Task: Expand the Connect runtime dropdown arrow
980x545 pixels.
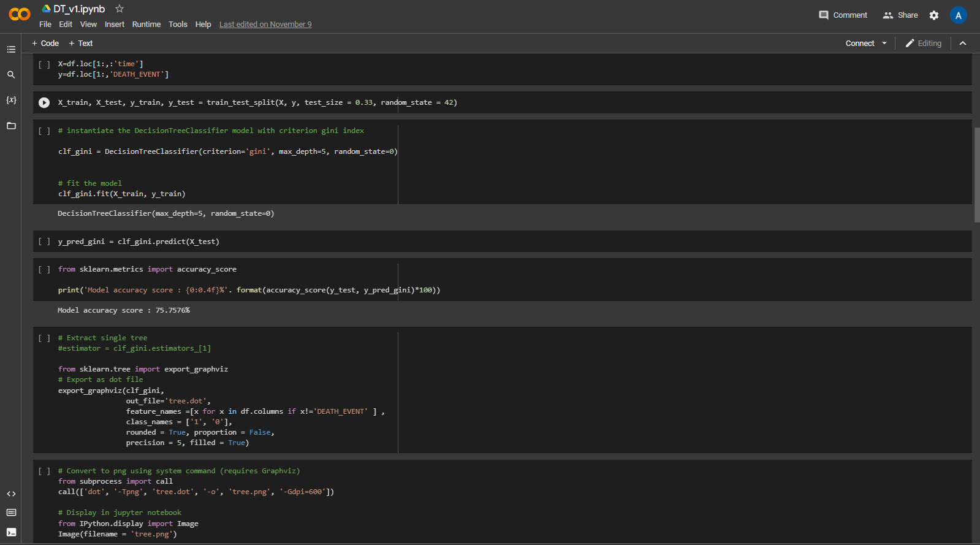Action: tap(884, 44)
